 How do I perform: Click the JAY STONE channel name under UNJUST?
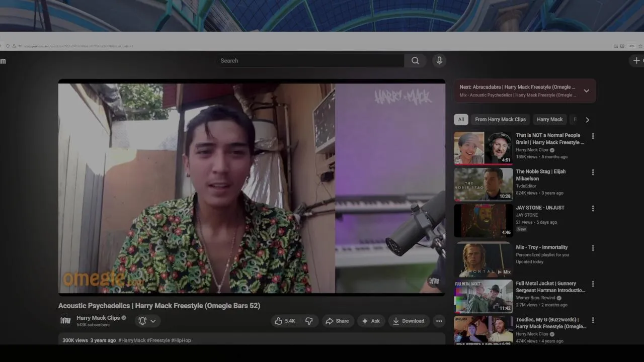[x=527, y=215]
